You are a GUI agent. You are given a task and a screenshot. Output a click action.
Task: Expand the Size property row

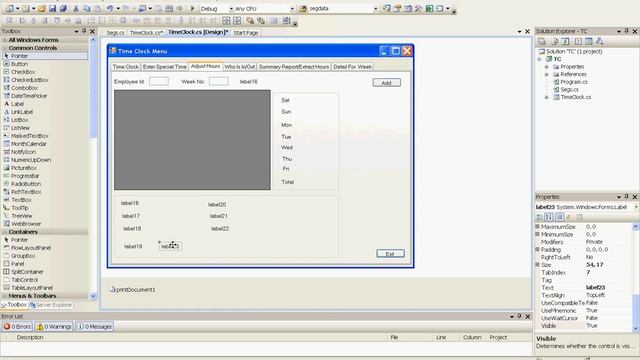coord(538,265)
